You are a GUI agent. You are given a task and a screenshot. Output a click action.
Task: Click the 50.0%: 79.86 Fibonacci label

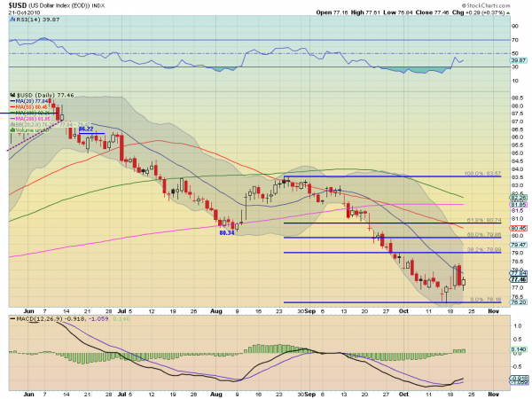pos(484,234)
